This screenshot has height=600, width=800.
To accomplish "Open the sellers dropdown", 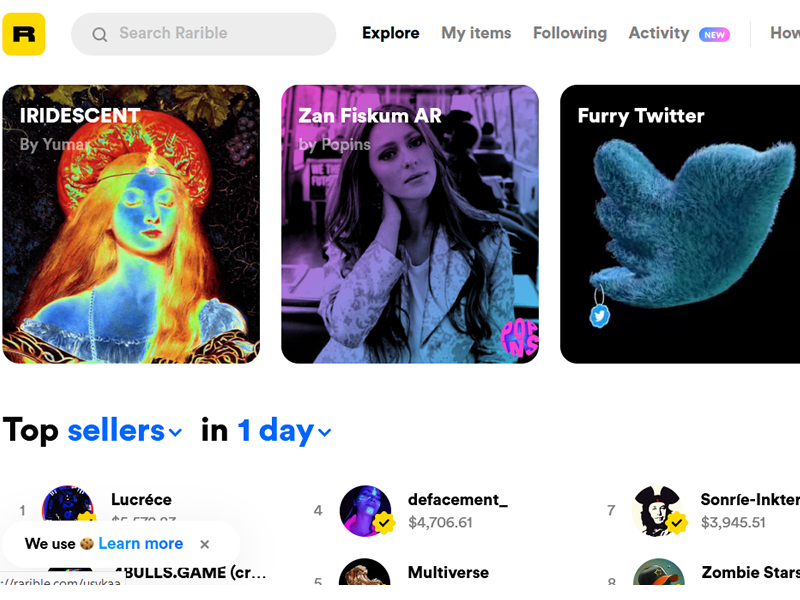I will 124,431.
